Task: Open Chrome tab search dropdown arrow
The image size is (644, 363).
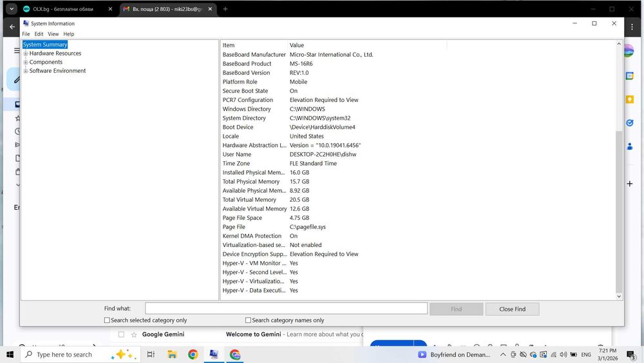Action: point(11,8)
